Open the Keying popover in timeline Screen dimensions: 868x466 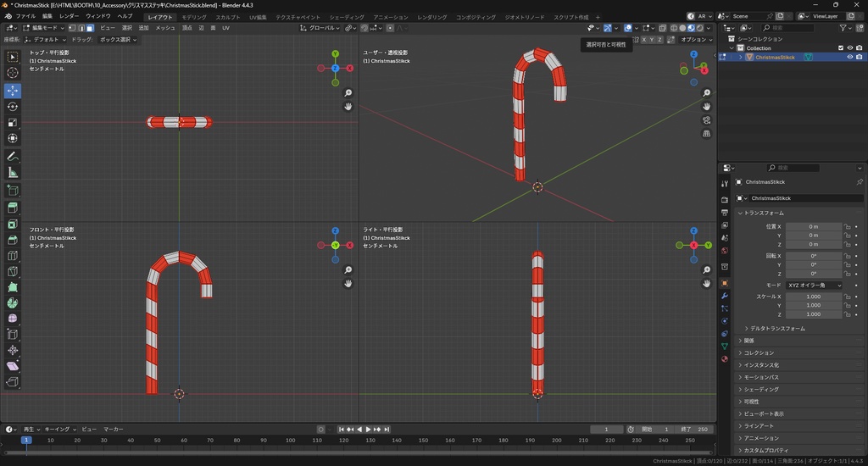coord(60,430)
